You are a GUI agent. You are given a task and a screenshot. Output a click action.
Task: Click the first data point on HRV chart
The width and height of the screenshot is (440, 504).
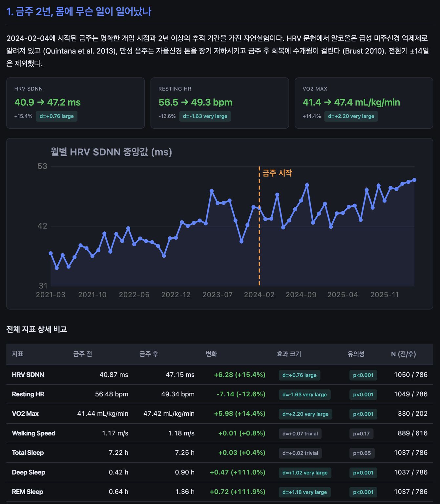(x=51, y=253)
